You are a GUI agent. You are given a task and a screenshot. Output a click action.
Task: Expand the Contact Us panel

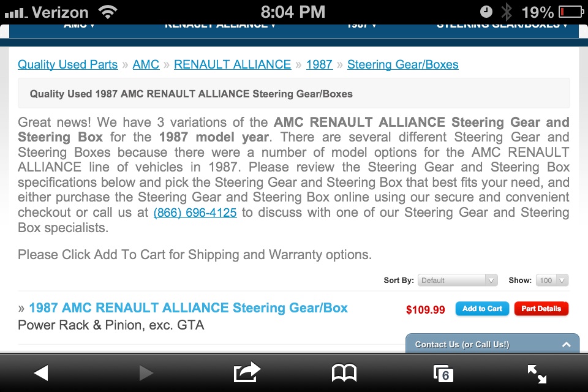(x=492, y=344)
